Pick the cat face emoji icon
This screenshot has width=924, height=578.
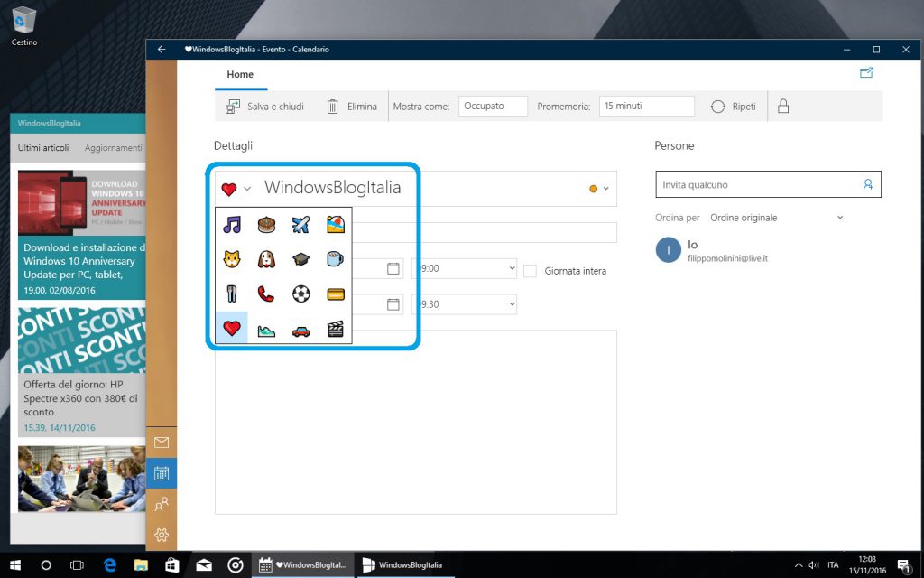click(x=232, y=259)
